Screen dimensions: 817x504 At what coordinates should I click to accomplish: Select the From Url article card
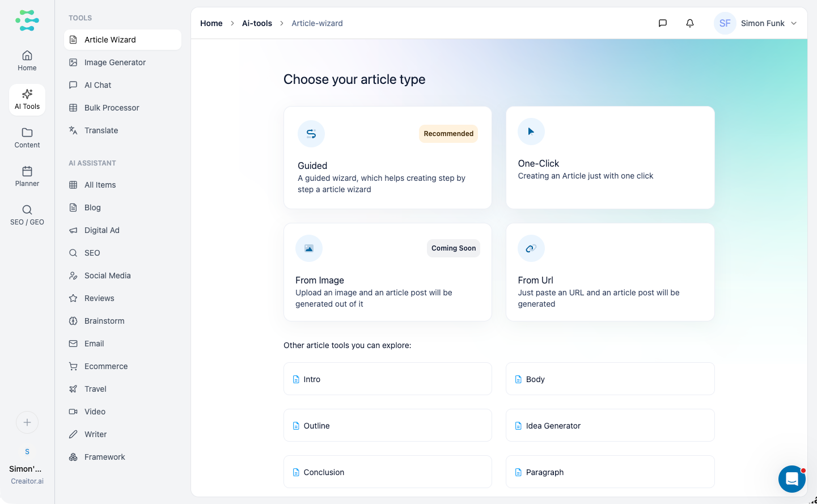point(609,272)
